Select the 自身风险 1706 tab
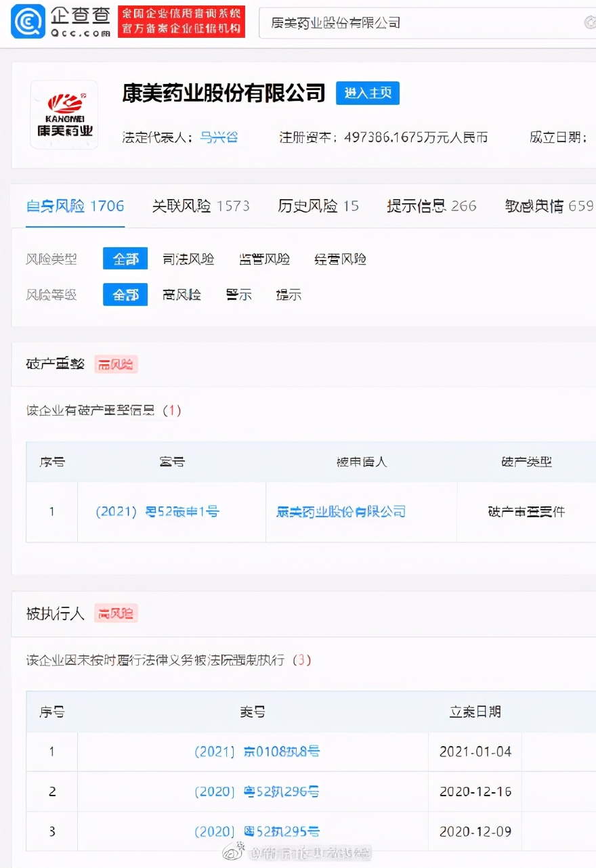This screenshot has width=596, height=868. click(x=74, y=206)
